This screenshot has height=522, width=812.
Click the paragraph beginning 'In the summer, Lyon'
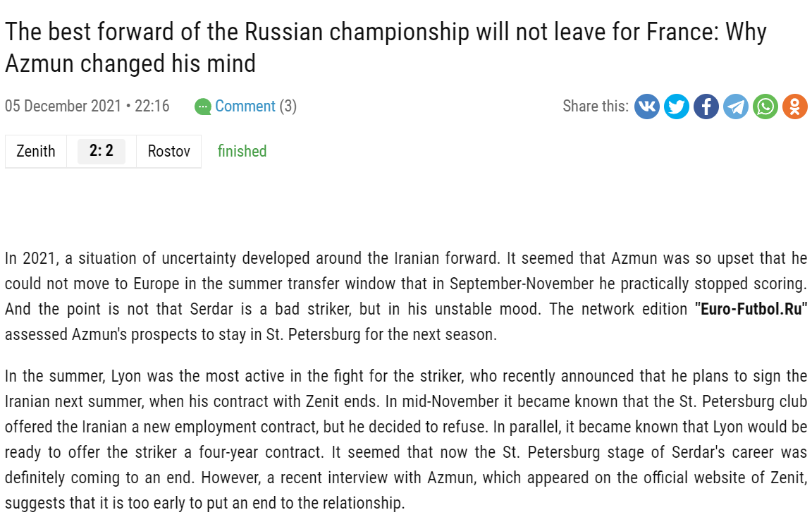[406, 439]
